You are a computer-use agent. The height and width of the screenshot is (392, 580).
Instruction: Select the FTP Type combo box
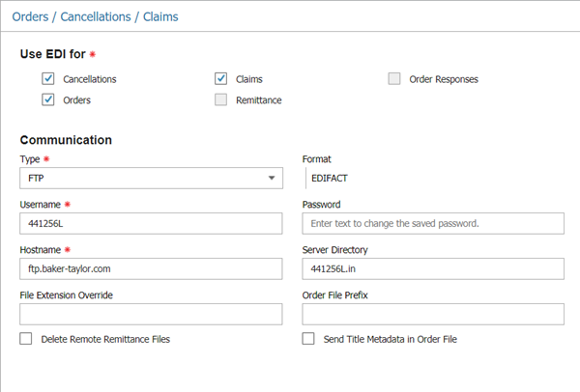pyautogui.click(x=152, y=178)
